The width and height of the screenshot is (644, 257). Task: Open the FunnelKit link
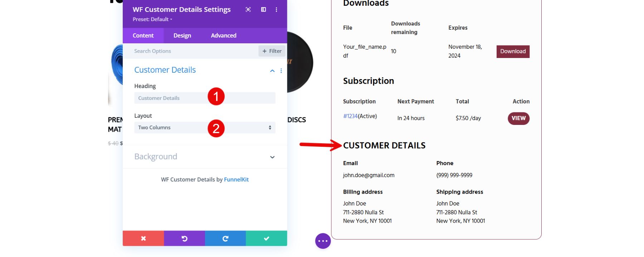coord(236,180)
